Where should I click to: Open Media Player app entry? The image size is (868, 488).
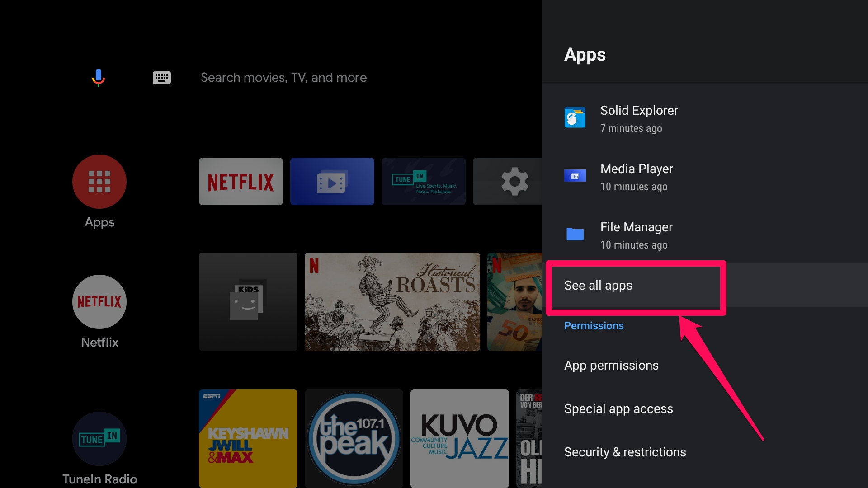705,177
